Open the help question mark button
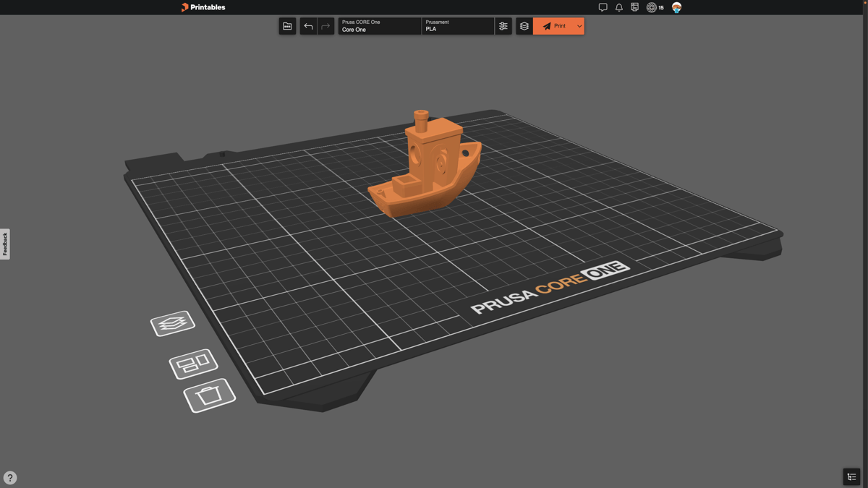The image size is (868, 488). [x=10, y=478]
